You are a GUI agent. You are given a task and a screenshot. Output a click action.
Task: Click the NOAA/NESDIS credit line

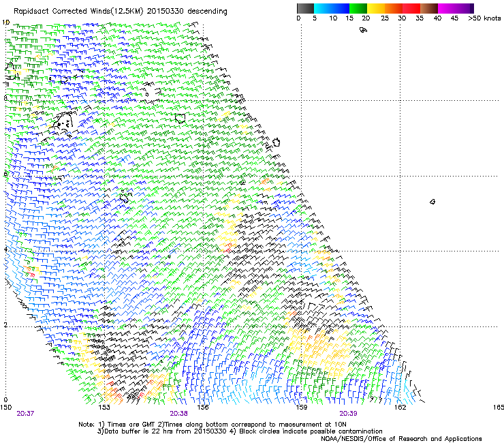pos(401,439)
